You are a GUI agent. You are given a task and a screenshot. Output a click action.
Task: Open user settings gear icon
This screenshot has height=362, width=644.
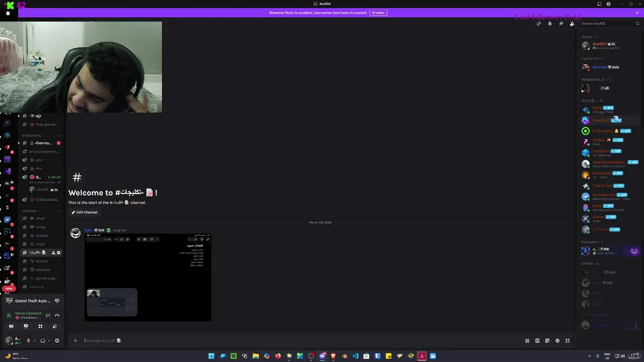tap(57, 340)
